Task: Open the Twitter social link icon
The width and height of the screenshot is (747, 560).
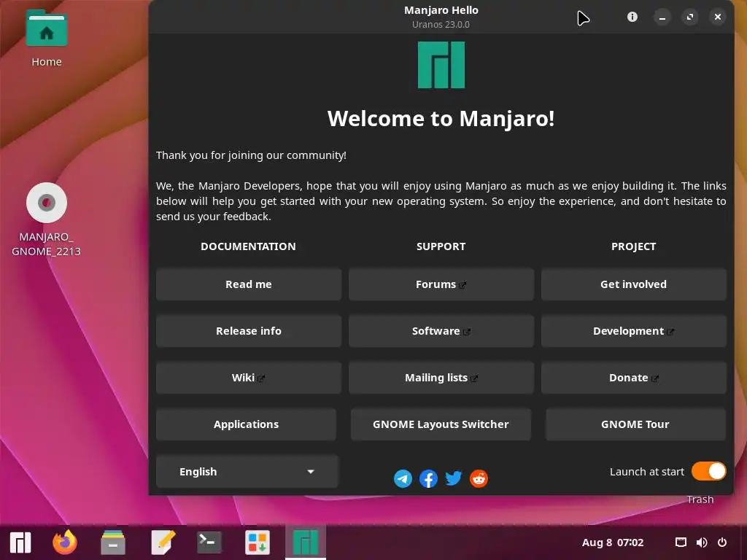Action: click(x=454, y=478)
